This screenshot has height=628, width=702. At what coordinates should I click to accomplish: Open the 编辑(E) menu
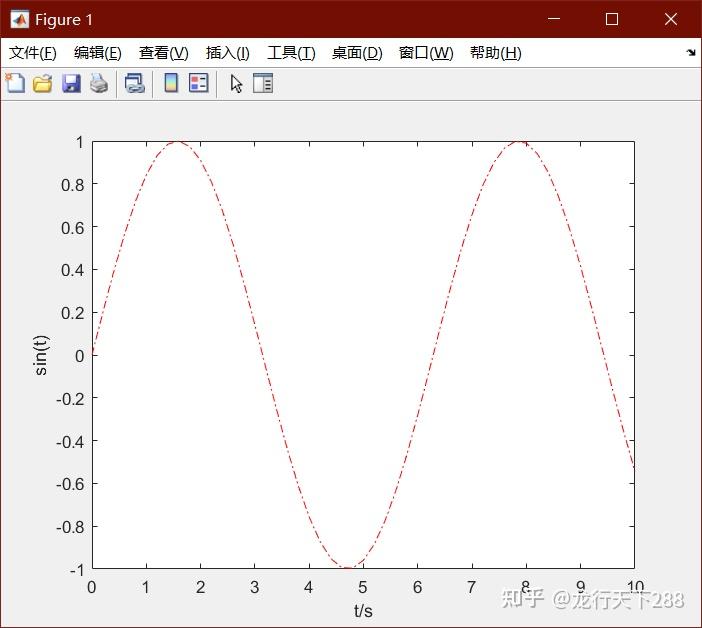point(98,53)
